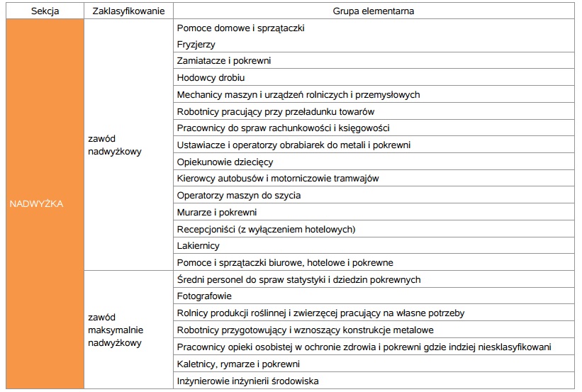This screenshot has width=582, height=392.
Task: Click the 'Pomoce domowe i sprzątaczki' row
Action: coord(374,28)
